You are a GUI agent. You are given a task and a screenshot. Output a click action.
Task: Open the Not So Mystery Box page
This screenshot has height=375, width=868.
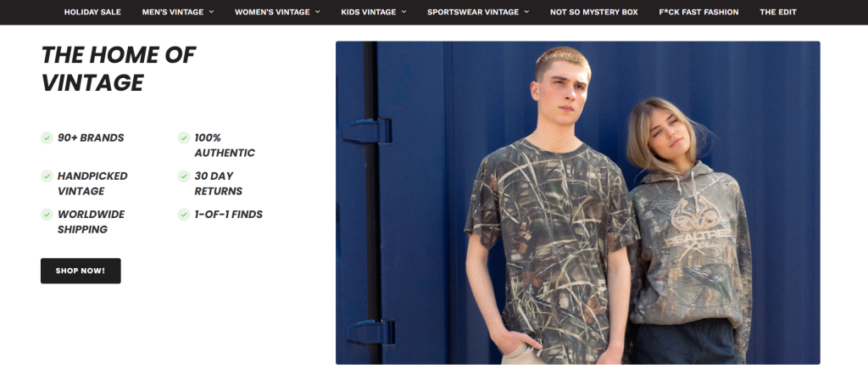pyautogui.click(x=594, y=12)
